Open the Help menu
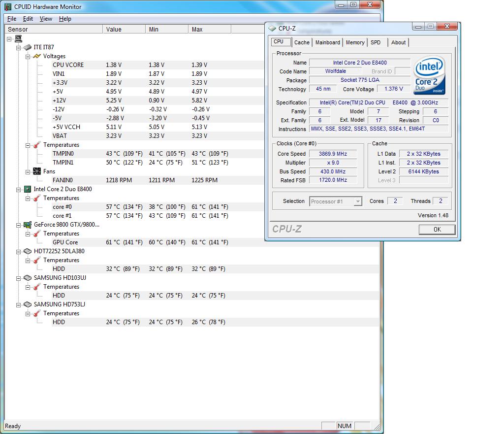This screenshot has height=434, width=504. pos(65,19)
